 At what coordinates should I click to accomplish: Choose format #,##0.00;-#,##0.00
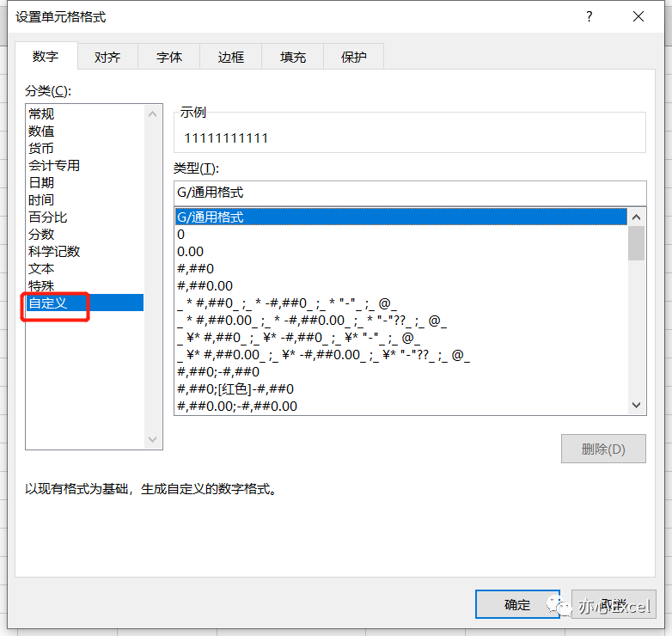[401, 406]
